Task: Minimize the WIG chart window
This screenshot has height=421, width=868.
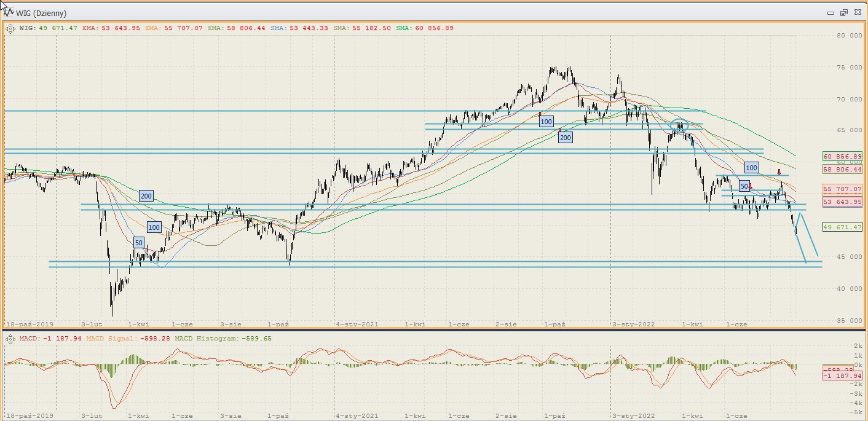Action: point(831,13)
